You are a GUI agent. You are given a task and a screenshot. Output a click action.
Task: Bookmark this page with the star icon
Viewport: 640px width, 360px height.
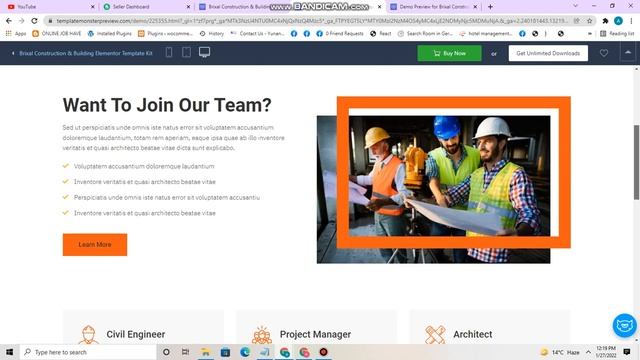click(x=589, y=20)
